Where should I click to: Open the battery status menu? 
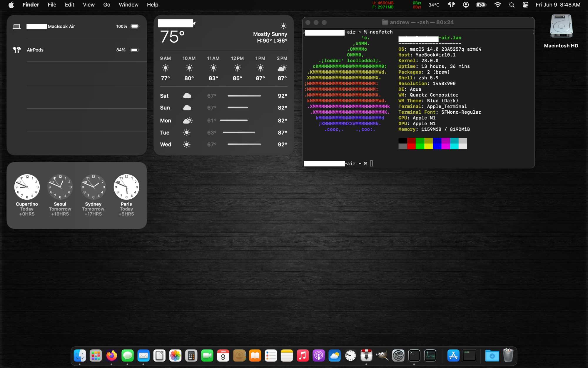pos(481,5)
